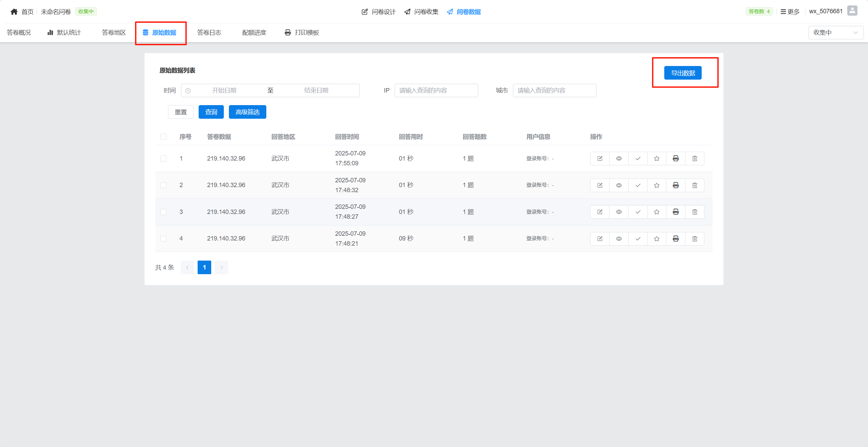
Task: Click the edit icon in row 1
Action: [x=600, y=159]
